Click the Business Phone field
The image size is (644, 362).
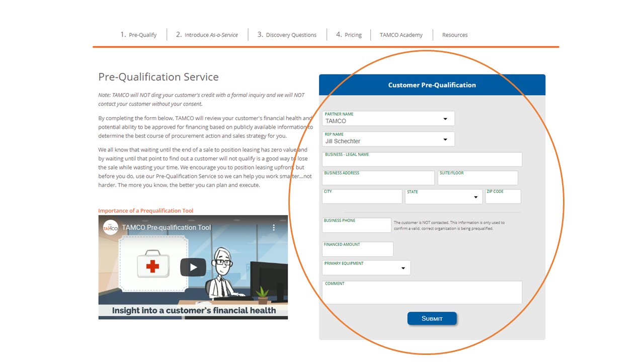357,225
